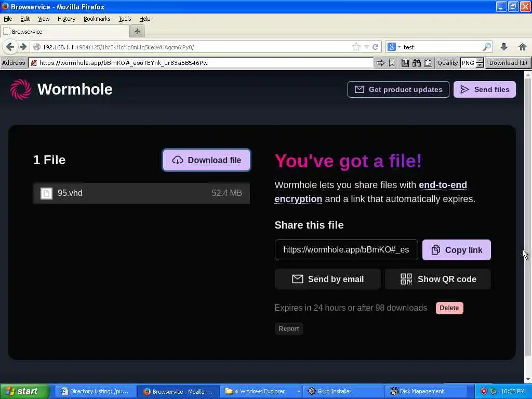The height and width of the screenshot is (399, 532).
Task: Go to Firefox home page
Action: point(523,47)
